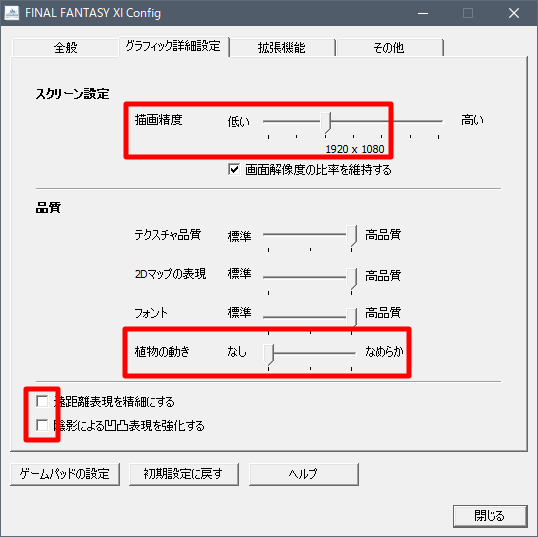Switch to the 全般 tab
The image size is (538, 537).
pos(65,47)
